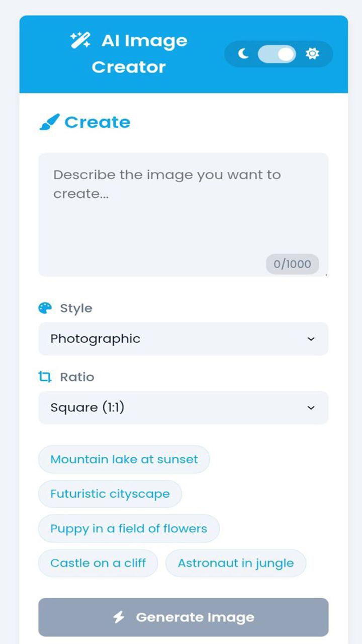Image resolution: width=362 pixels, height=644 pixels.
Task: Click the crop icon next to Ratio
Action: 45,376
